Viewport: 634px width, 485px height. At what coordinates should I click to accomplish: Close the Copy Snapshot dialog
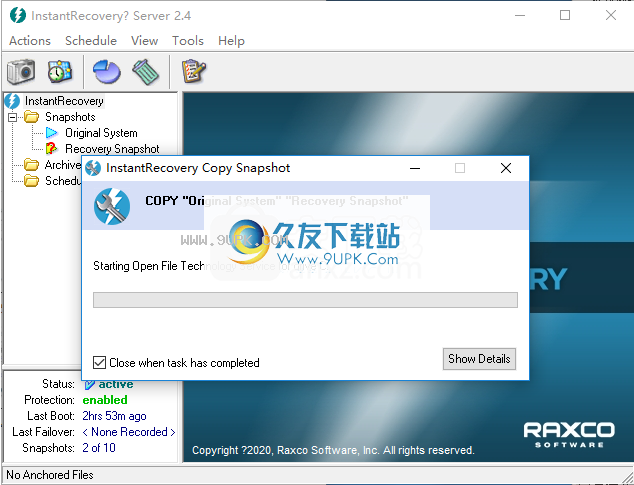pos(506,168)
